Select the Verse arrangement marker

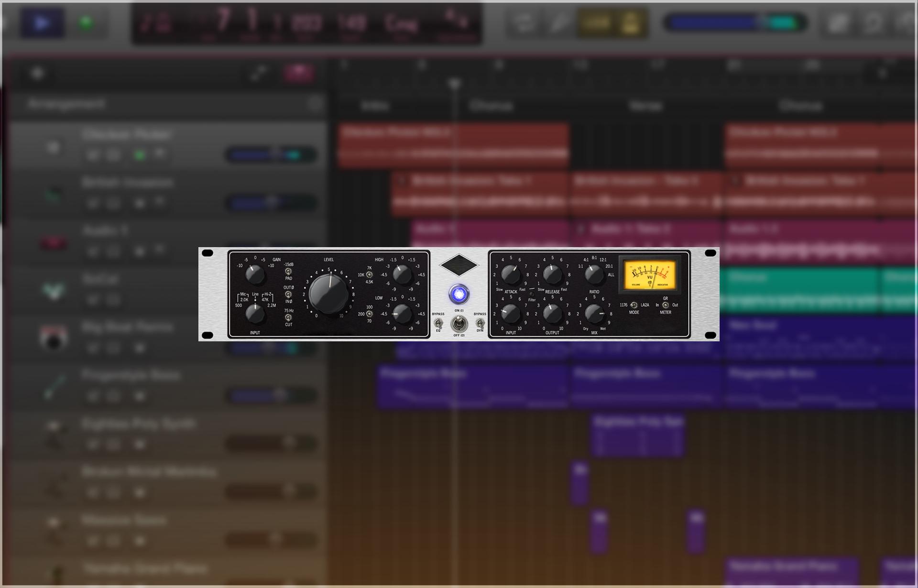[645, 106]
